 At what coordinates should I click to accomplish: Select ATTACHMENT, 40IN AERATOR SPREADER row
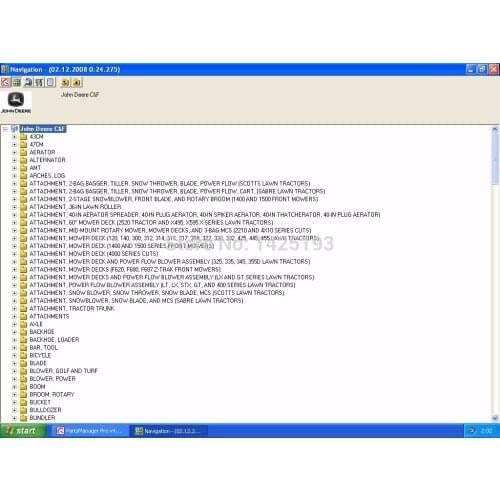[205, 215]
